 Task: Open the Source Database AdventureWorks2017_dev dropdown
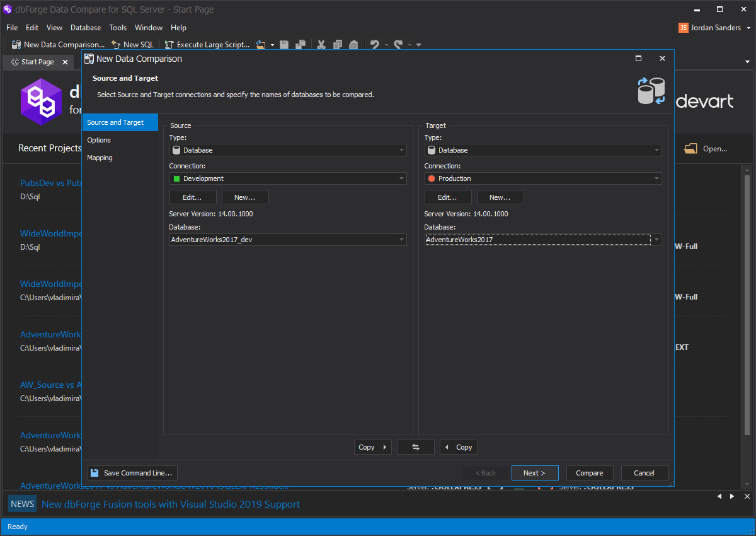(x=288, y=240)
